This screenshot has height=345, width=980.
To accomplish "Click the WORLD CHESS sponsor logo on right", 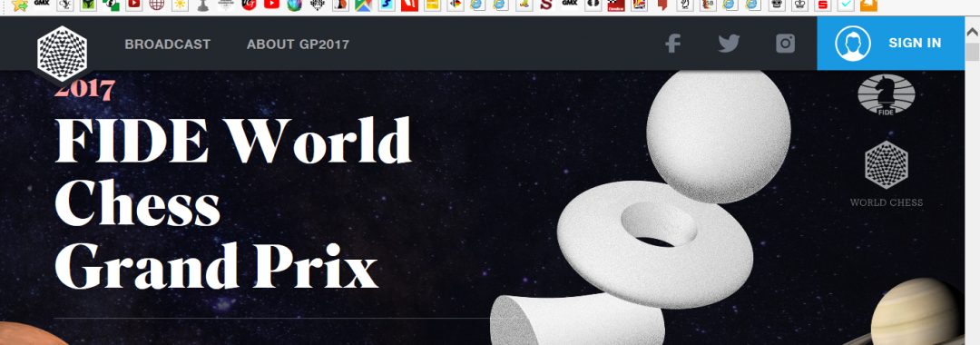I will [887, 173].
